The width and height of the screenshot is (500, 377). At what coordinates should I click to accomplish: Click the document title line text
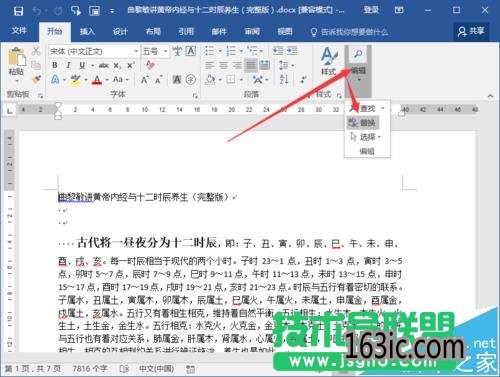144,197
